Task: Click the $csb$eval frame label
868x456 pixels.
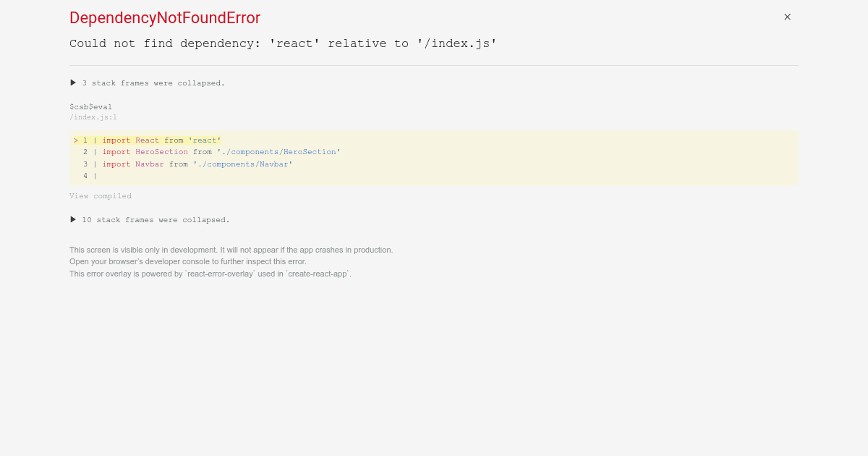Action: coord(91,106)
